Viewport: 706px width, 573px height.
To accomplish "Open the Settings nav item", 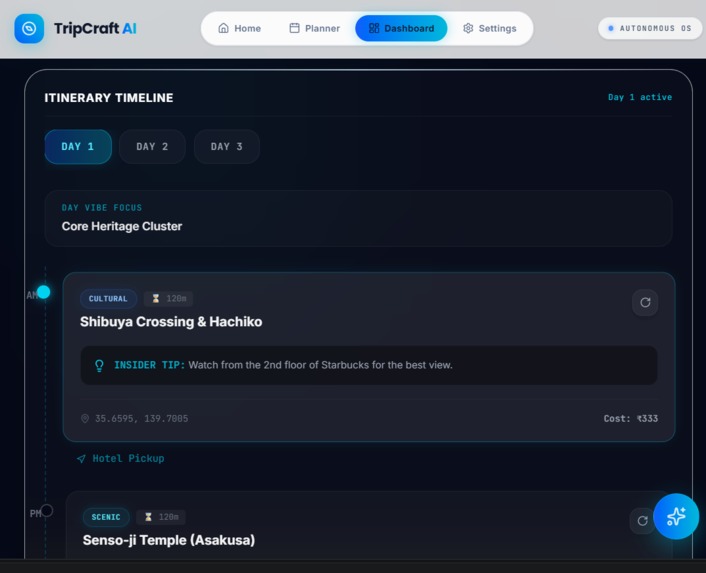I will (x=490, y=28).
